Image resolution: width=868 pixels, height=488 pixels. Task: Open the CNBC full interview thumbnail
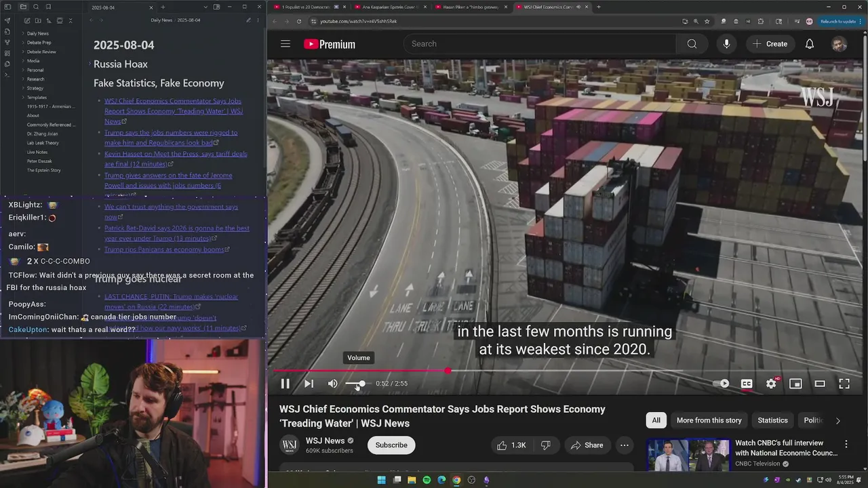tap(688, 455)
